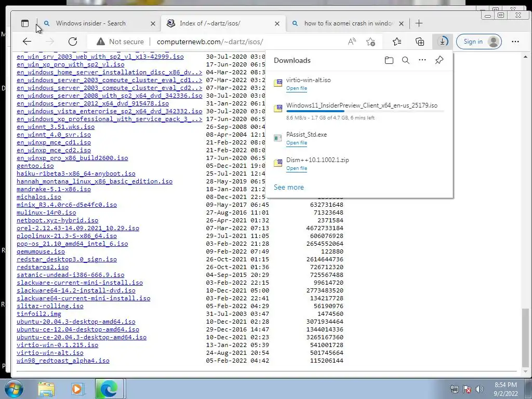The image size is (532, 399).
Task: Pin the Downloads panel
Action: click(x=439, y=60)
